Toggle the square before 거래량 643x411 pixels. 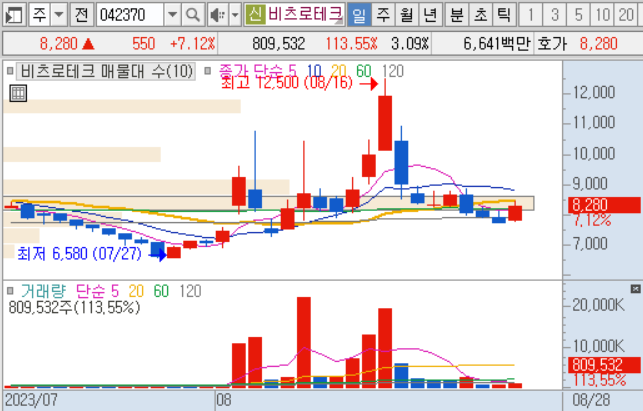10,291
